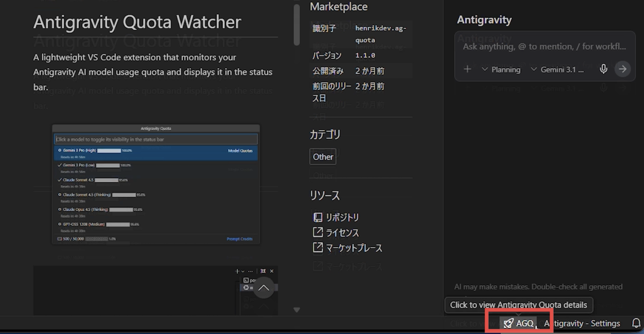
Task: Open the notifications bell in status bar
Action: 636,323
